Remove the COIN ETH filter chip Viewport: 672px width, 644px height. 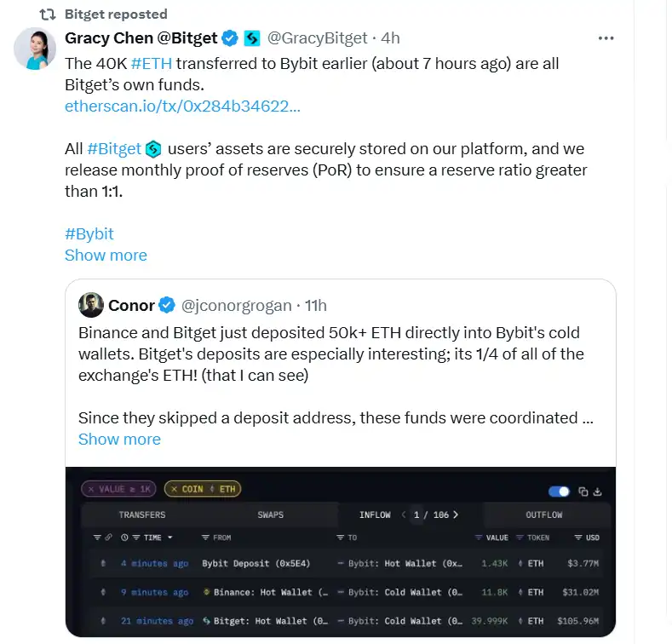coord(174,489)
